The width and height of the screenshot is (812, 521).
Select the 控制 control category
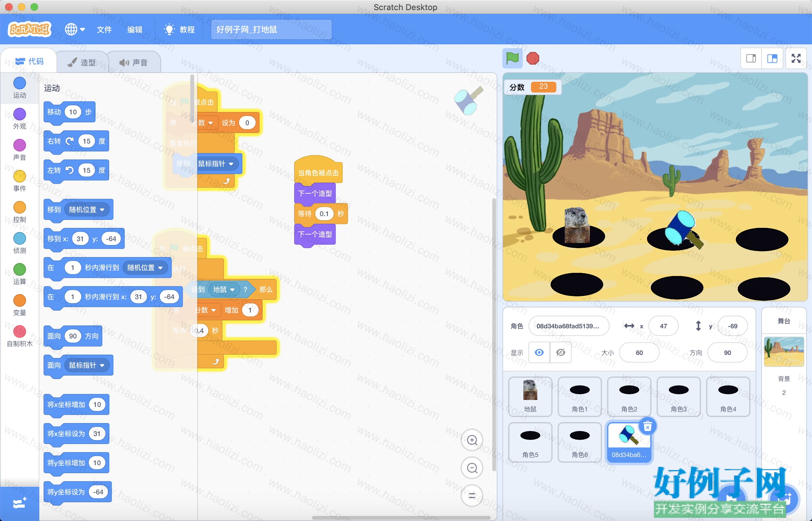tap(20, 212)
